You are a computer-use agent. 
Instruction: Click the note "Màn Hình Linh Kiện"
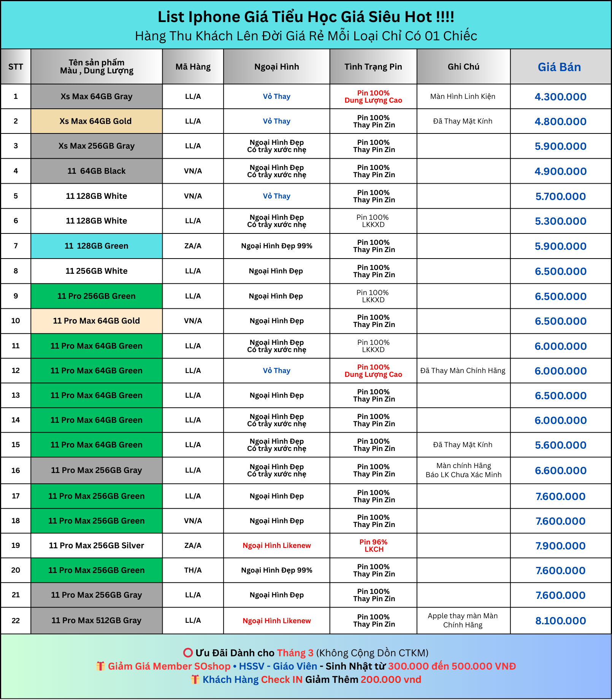click(x=463, y=97)
